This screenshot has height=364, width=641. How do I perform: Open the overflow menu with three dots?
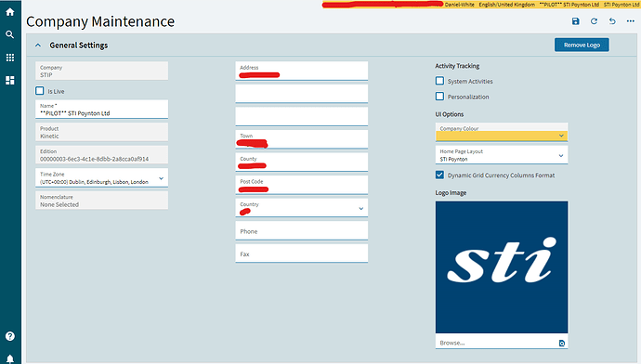pos(631,21)
